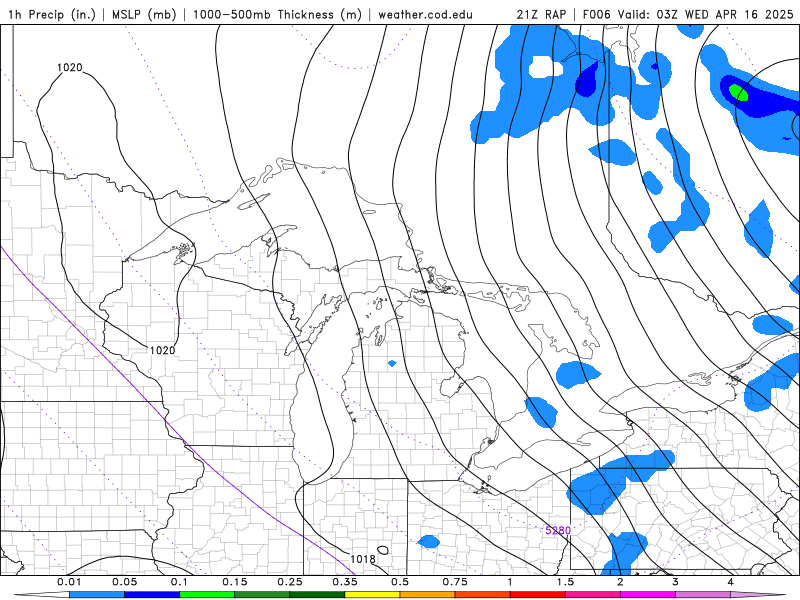Viewport: 800px width, 600px height.
Task: Click the 0.75 colorbar tick label
Action: (x=455, y=582)
